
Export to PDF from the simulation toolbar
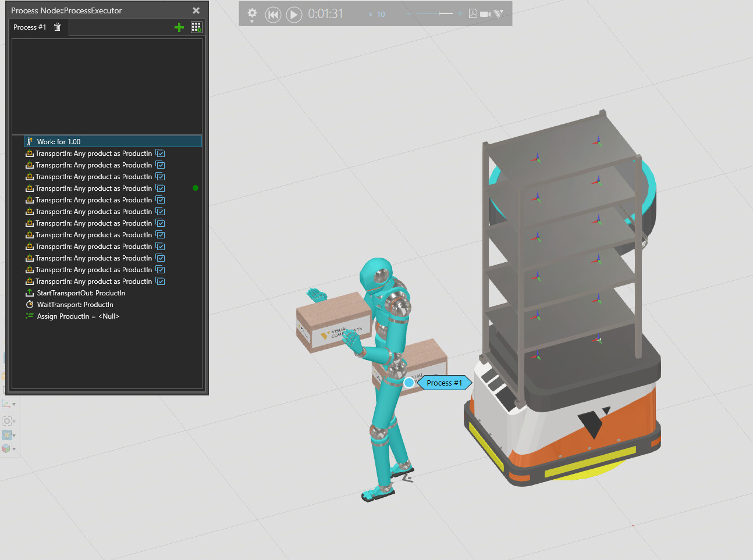coord(473,13)
